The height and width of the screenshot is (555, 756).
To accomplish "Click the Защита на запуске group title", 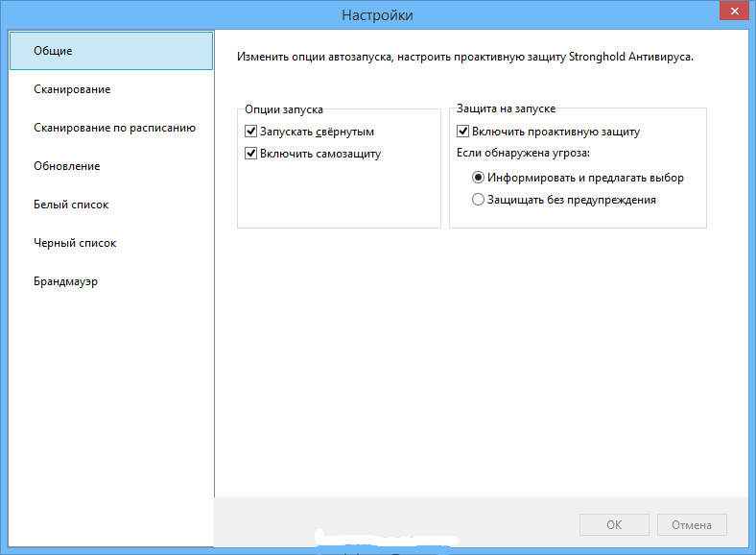I will click(506, 109).
